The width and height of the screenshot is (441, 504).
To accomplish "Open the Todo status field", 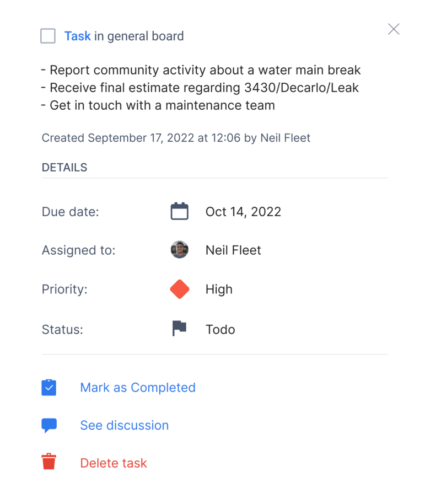I will (220, 329).
